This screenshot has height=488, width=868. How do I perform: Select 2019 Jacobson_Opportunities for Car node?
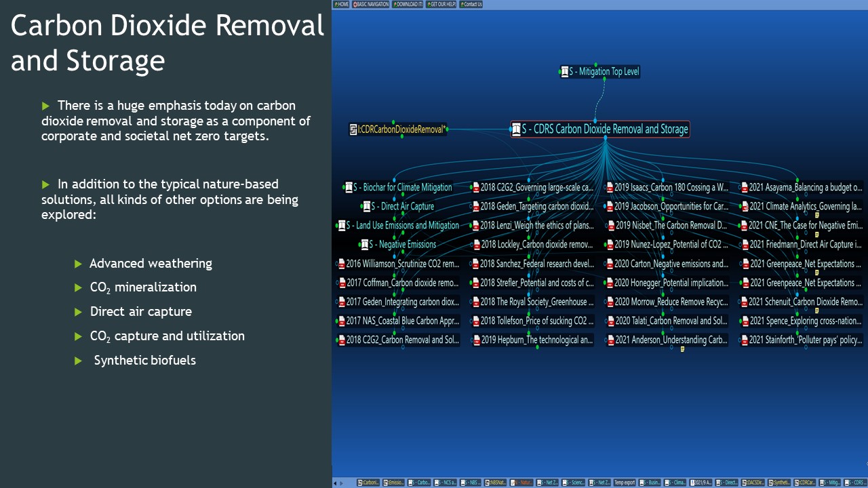667,206
